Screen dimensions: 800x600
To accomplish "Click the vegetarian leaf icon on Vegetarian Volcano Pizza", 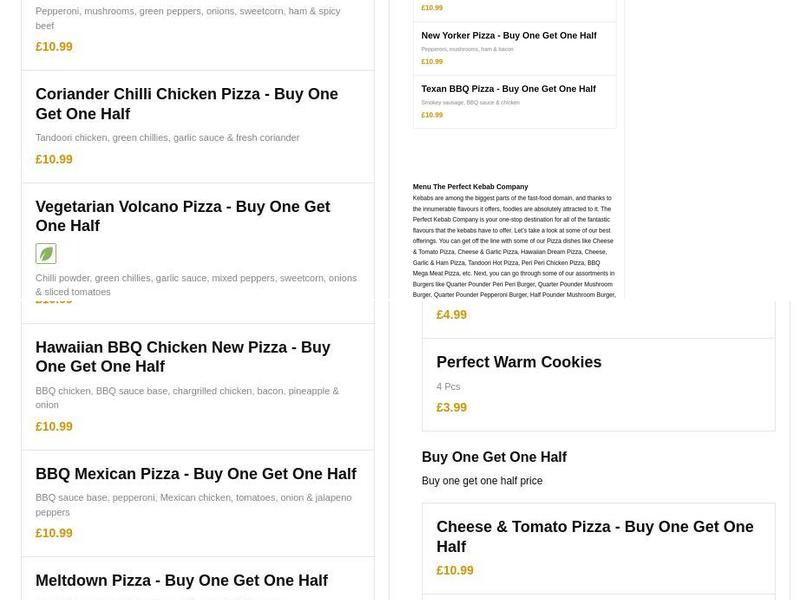I will (46, 253).
